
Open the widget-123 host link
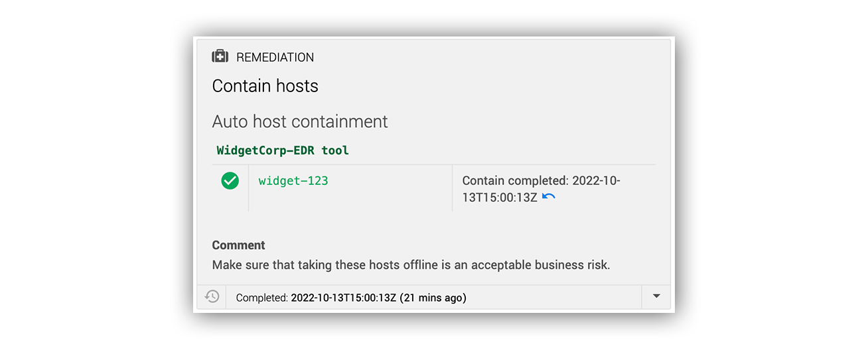(x=293, y=180)
